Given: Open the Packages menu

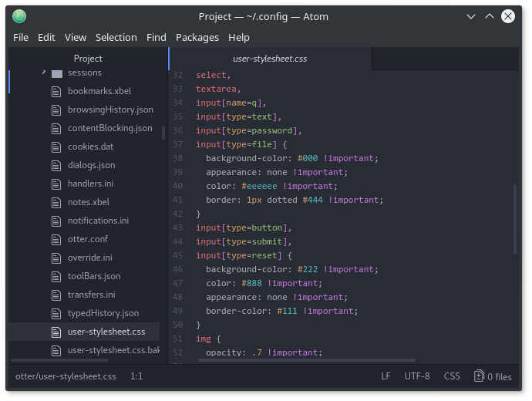Looking at the screenshot, I should pyautogui.click(x=197, y=37).
